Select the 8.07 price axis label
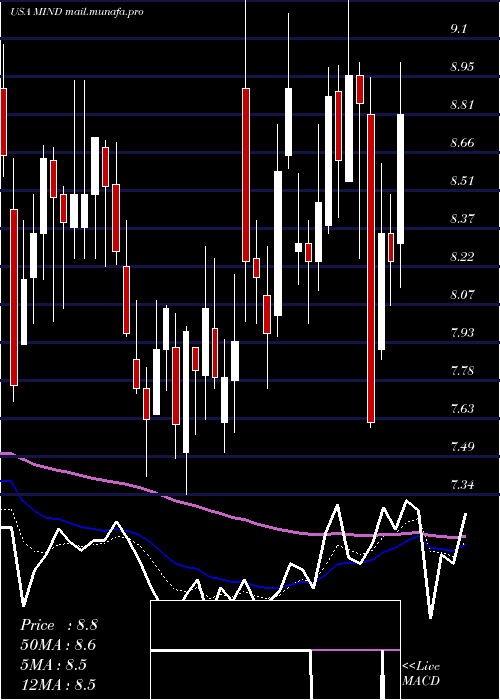 tap(462, 295)
